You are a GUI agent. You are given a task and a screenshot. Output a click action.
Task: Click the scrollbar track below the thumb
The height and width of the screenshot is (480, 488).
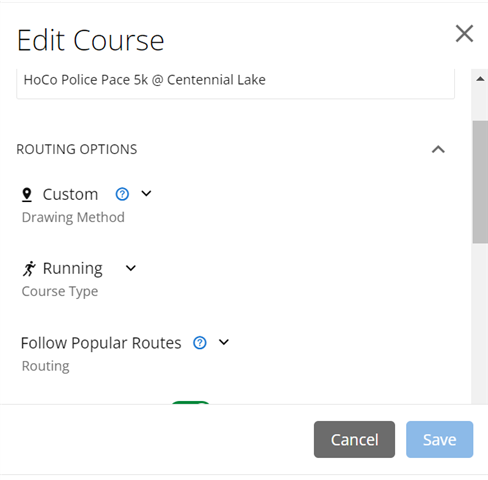[x=480, y=323]
